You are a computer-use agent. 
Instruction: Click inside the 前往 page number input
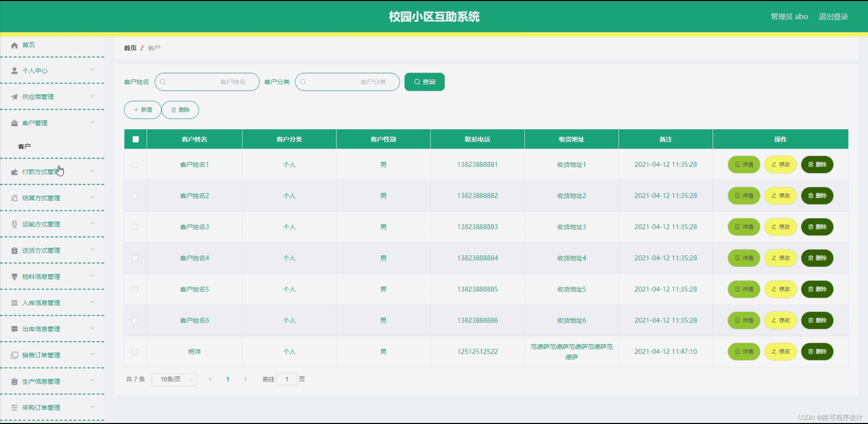tap(287, 379)
